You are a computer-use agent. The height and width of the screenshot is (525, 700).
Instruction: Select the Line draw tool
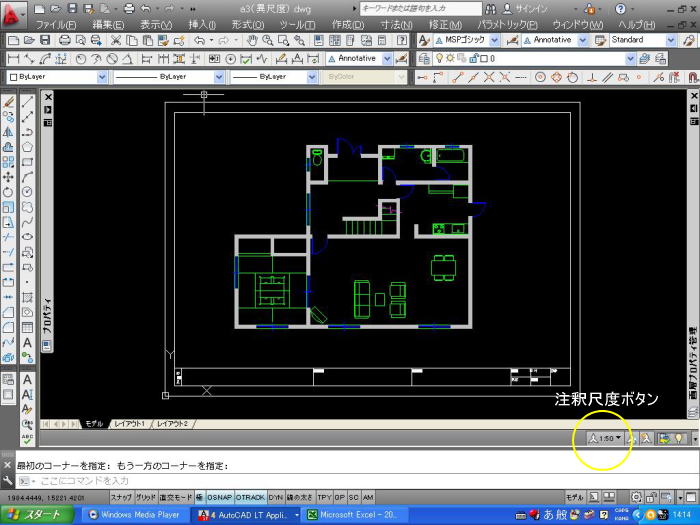tap(27, 102)
